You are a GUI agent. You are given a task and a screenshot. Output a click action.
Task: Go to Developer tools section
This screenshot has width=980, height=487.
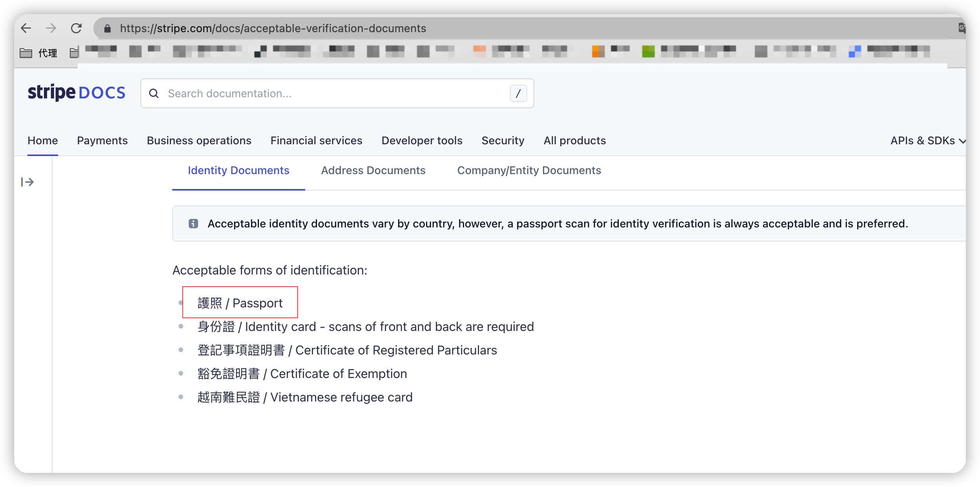[x=422, y=140]
